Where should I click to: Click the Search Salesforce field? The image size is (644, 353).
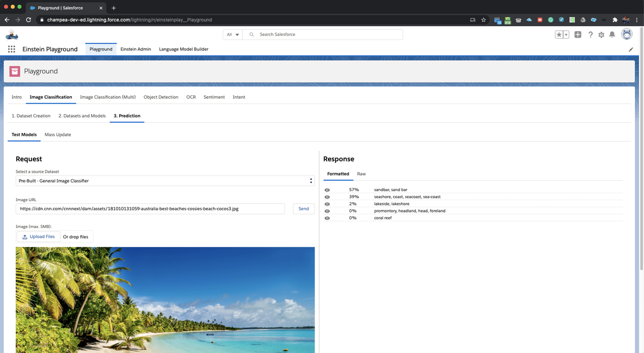[323, 34]
